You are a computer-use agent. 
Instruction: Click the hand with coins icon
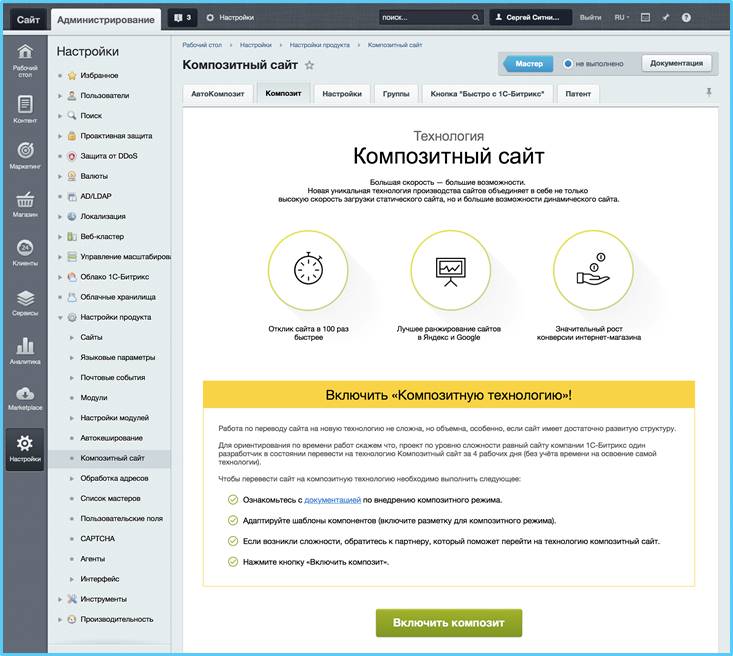(593, 270)
